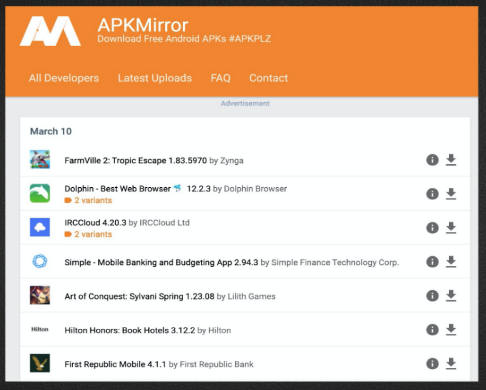Show info for Art of Conquest
The image size is (486, 390).
pyautogui.click(x=432, y=296)
